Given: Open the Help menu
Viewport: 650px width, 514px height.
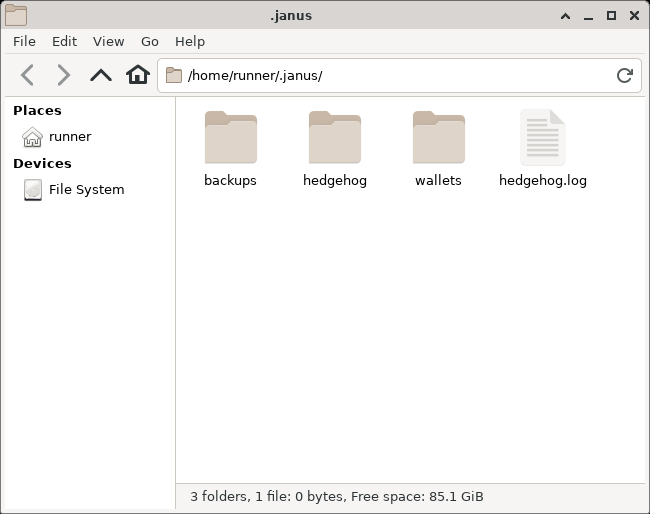Looking at the screenshot, I should (190, 41).
